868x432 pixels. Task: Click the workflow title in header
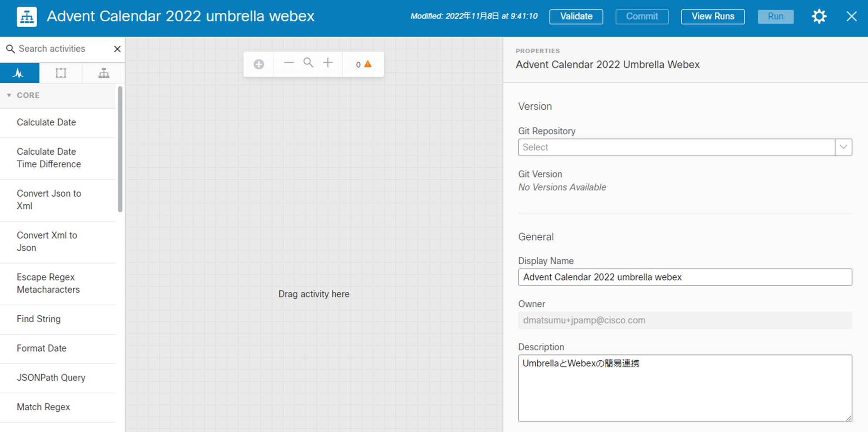pyautogui.click(x=181, y=16)
